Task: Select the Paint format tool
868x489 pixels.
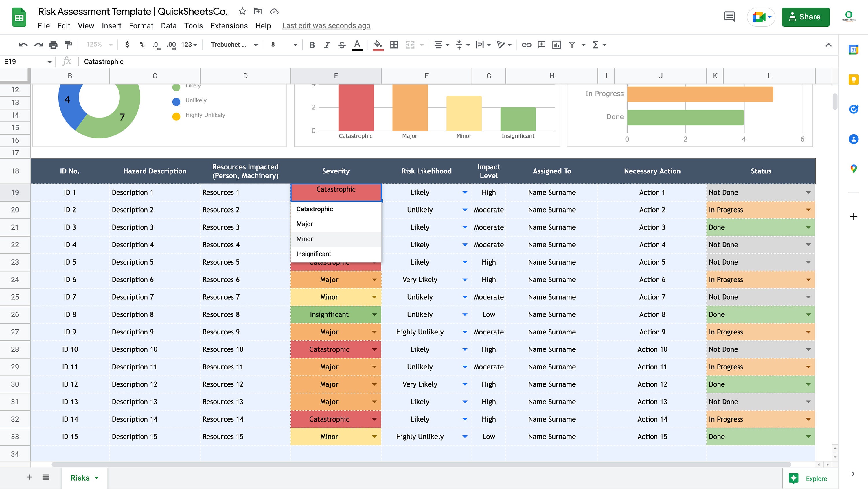Action: pyautogui.click(x=68, y=44)
